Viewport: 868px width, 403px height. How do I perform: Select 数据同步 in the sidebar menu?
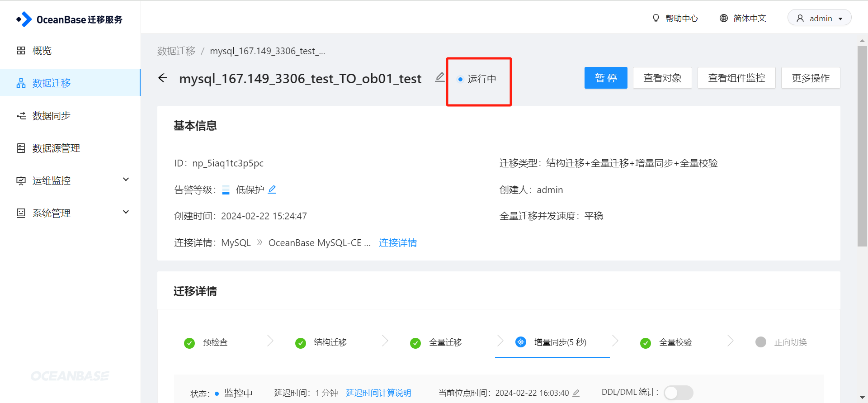70,116
